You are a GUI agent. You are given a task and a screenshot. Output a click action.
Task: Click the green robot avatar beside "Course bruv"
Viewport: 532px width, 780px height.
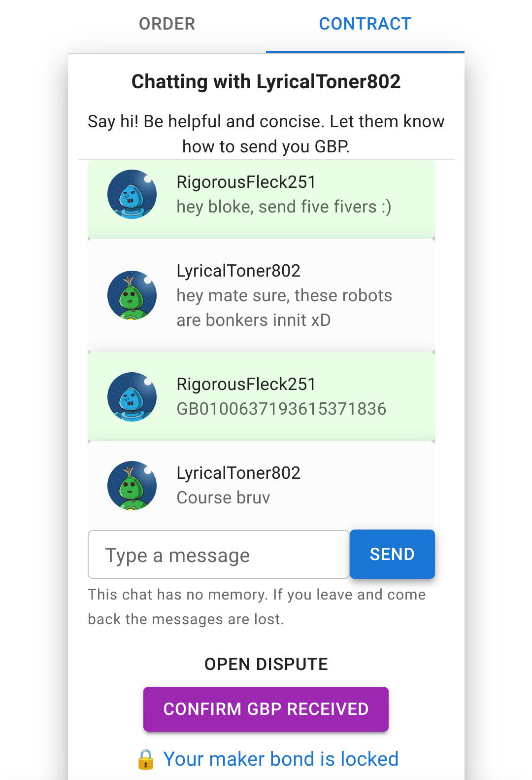tap(132, 485)
